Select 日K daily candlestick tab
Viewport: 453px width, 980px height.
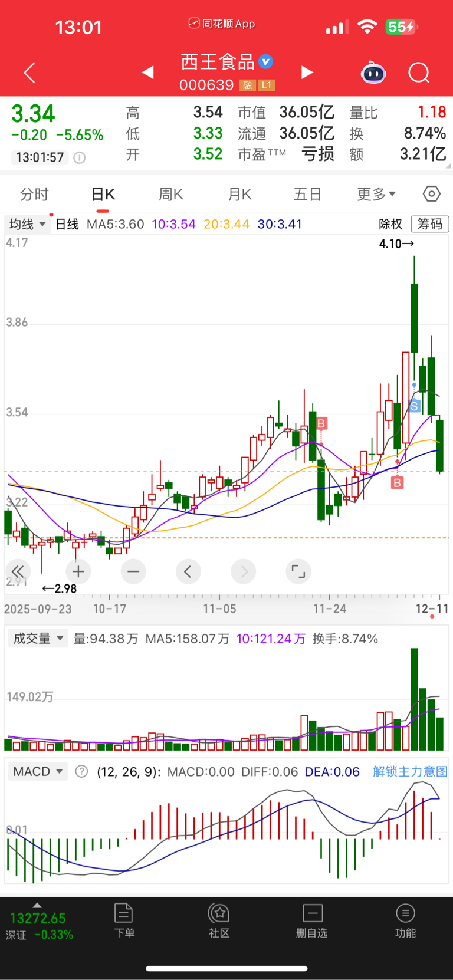click(x=103, y=194)
